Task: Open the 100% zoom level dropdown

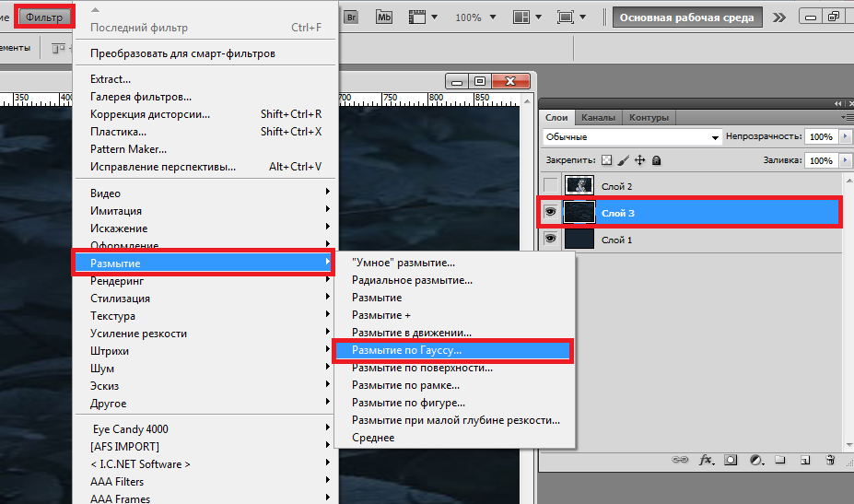Action: click(x=493, y=18)
